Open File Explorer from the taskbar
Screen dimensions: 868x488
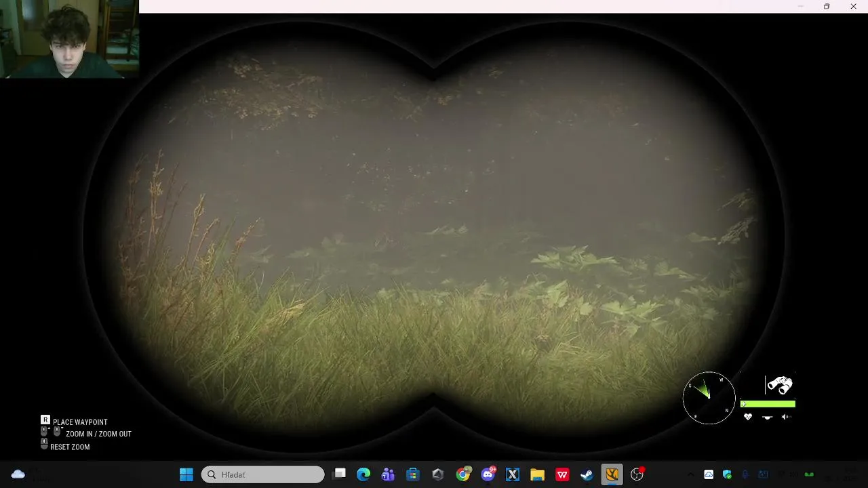[537, 474]
